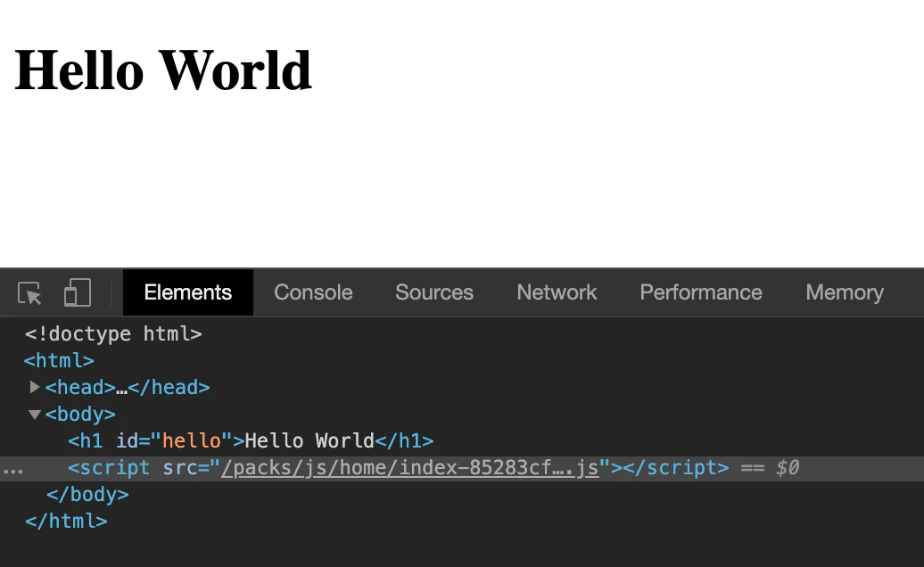Viewport: 924px width, 567px height.
Task: Collapse the body element triangle
Action: [x=35, y=415]
